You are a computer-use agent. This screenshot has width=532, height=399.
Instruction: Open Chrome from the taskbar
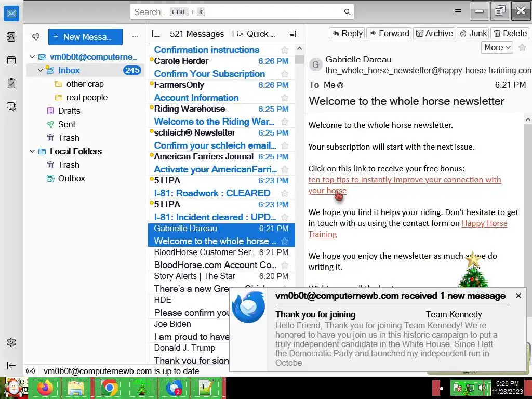pyautogui.click(x=109, y=388)
